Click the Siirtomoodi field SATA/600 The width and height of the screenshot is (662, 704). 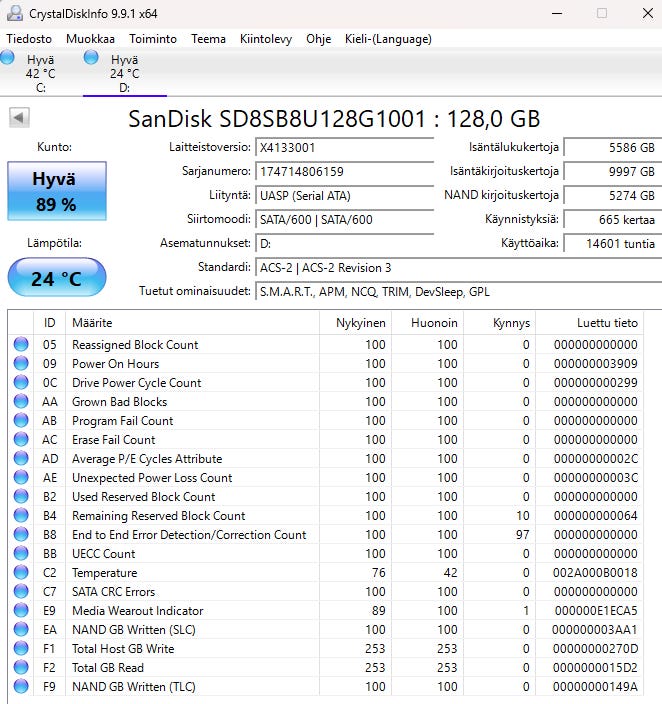[344, 220]
